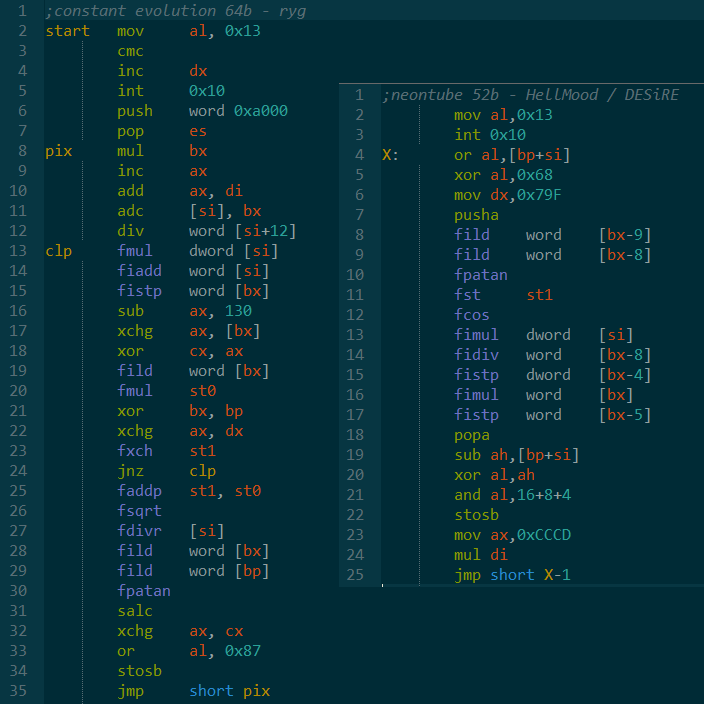Click the 'start' label in the left code pane
Image resolution: width=704 pixels, height=704 pixels.
click(x=67, y=31)
